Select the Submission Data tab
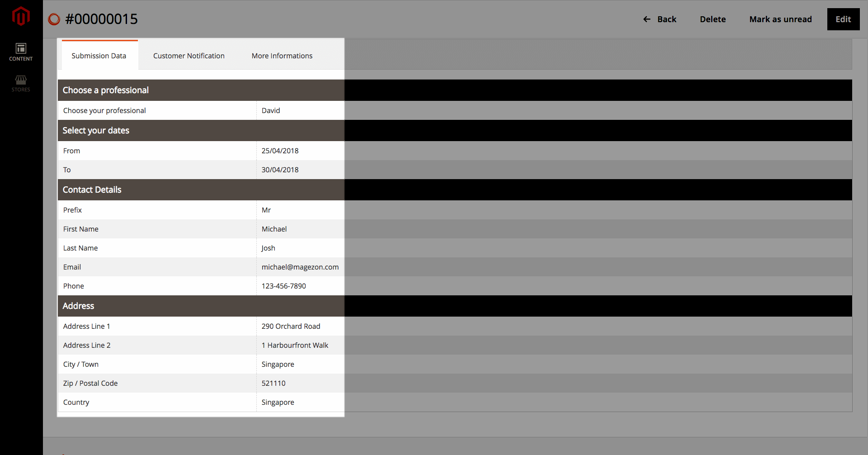The image size is (868, 455). [99, 56]
